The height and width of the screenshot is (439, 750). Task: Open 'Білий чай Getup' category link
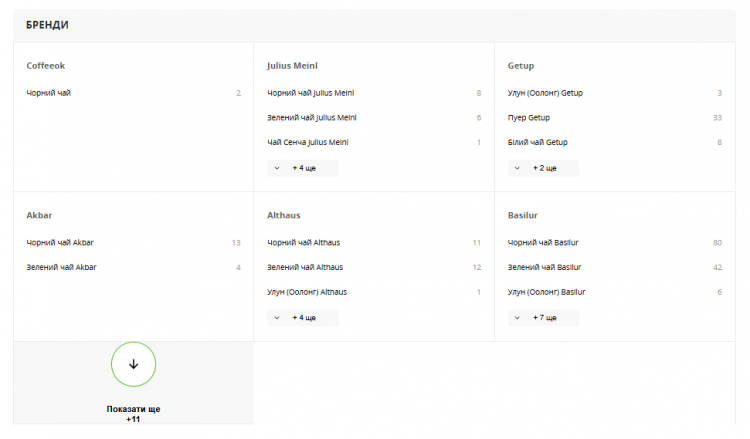(538, 143)
